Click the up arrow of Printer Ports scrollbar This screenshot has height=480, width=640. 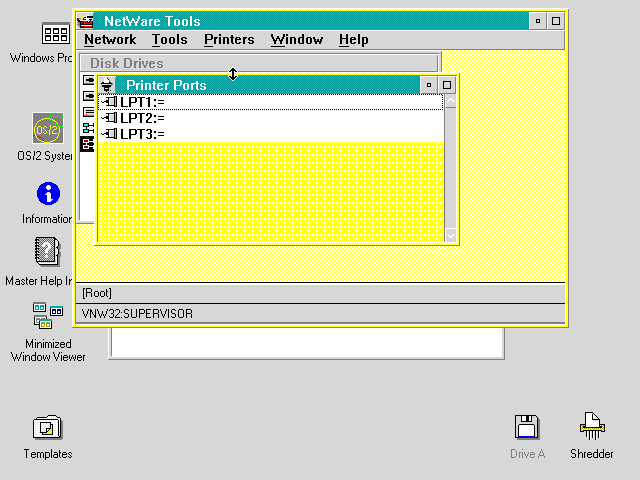[451, 101]
